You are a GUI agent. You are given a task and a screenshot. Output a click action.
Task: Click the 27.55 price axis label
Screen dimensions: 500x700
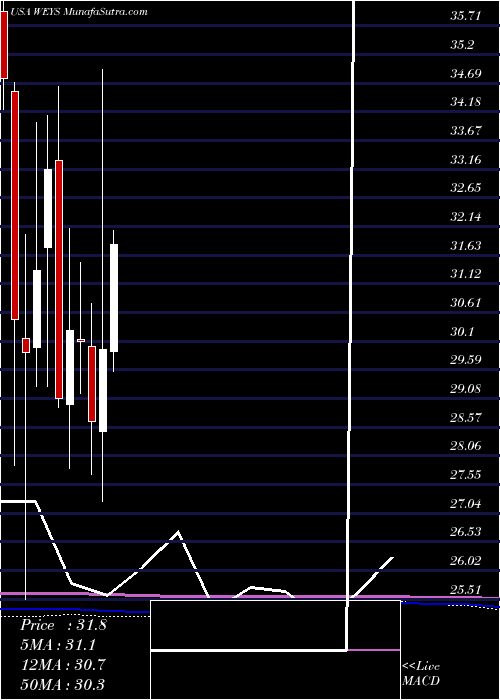click(466, 475)
